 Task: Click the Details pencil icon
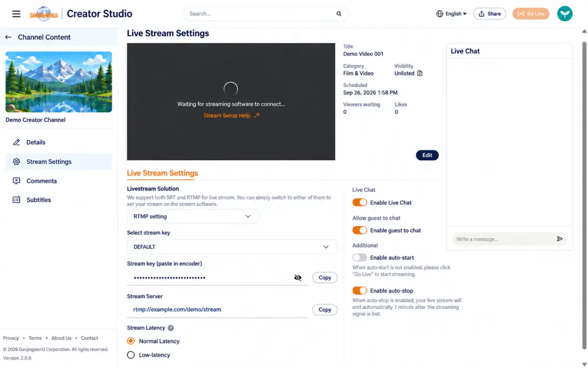(x=17, y=142)
